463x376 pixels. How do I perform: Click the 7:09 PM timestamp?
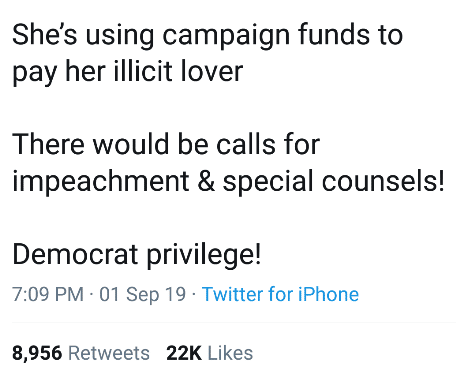(48, 294)
